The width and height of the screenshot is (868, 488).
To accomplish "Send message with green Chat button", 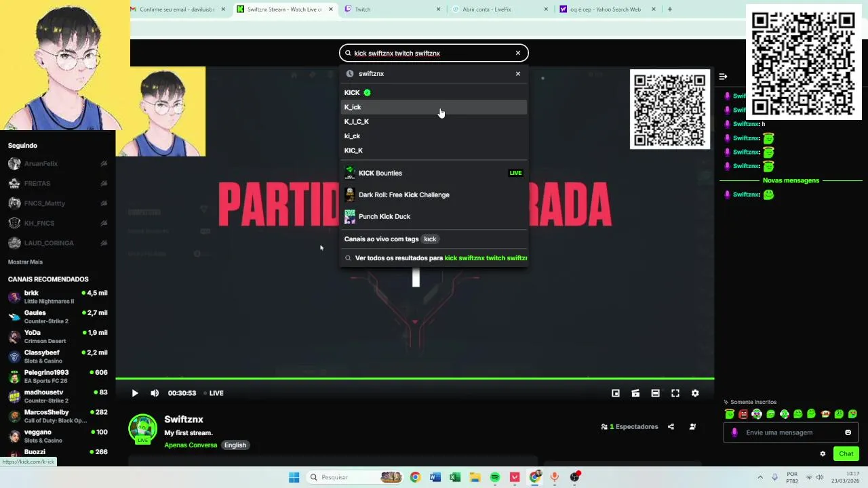I will (x=846, y=454).
